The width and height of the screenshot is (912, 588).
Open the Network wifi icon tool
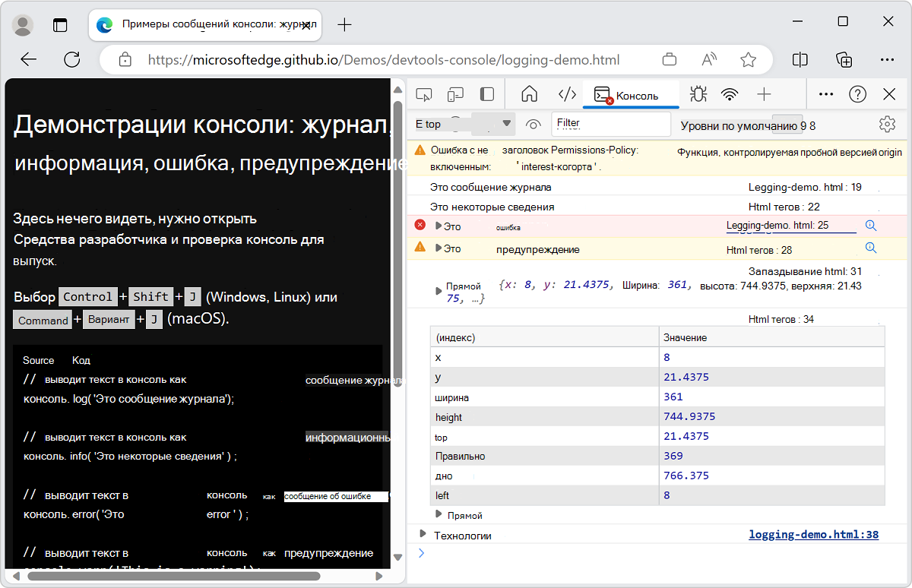tap(730, 94)
